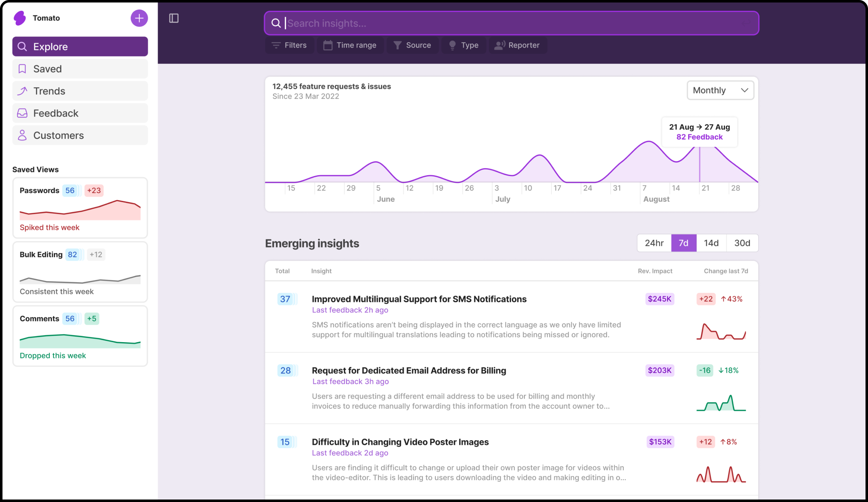Open the Type filter

(x=464, y=45)
